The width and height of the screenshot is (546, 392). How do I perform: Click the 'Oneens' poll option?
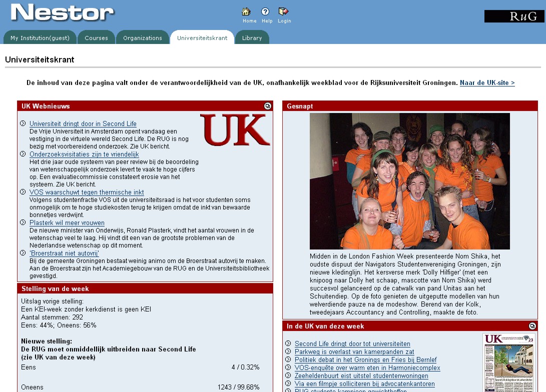click(x=32, y=387)
